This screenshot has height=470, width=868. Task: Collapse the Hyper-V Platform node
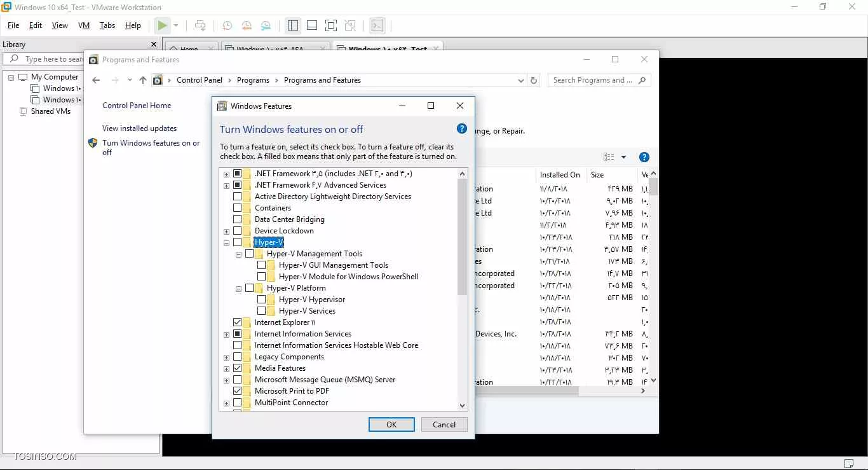239,289
